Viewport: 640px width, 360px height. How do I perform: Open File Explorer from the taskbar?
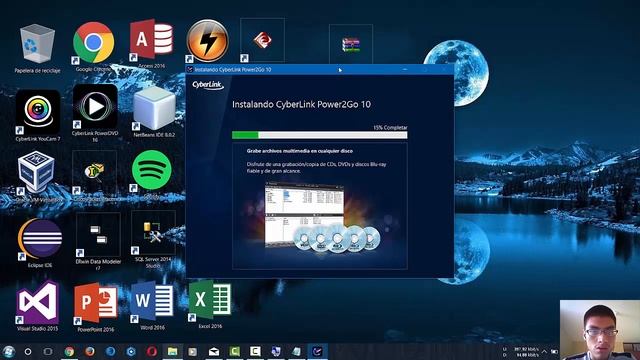coord(173,351)
